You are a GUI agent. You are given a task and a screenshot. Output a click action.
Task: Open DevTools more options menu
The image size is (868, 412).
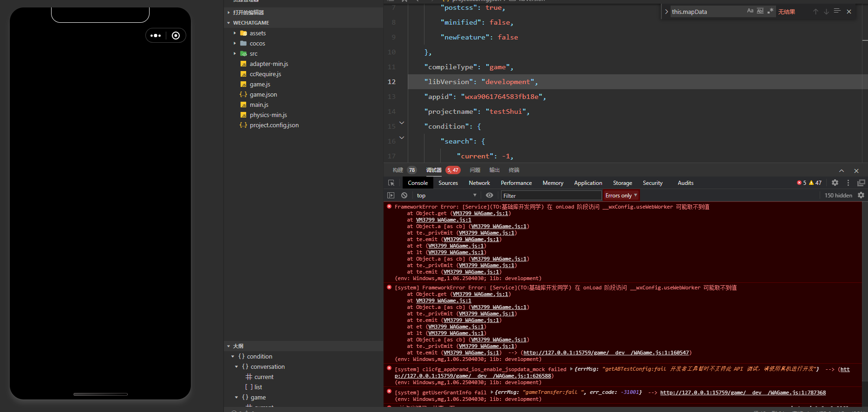(848, 183)
